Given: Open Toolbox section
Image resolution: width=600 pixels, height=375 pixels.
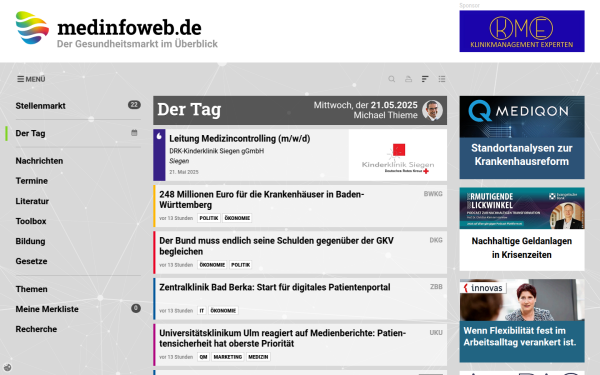Looking at the screenshot, I should pyautogui.click(x=31, y=221).
